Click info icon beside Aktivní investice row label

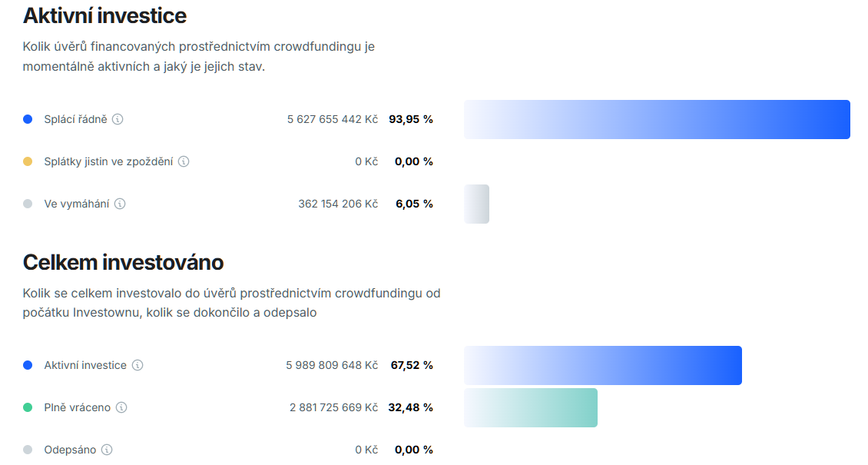click(x=137, y=365)
